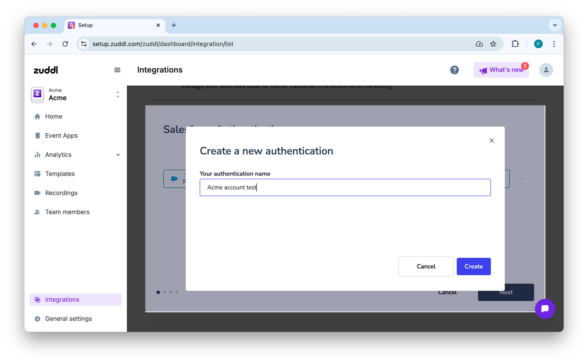Click the hamburger menu icon
The image size is (588, 364).
tap(117, 70)
